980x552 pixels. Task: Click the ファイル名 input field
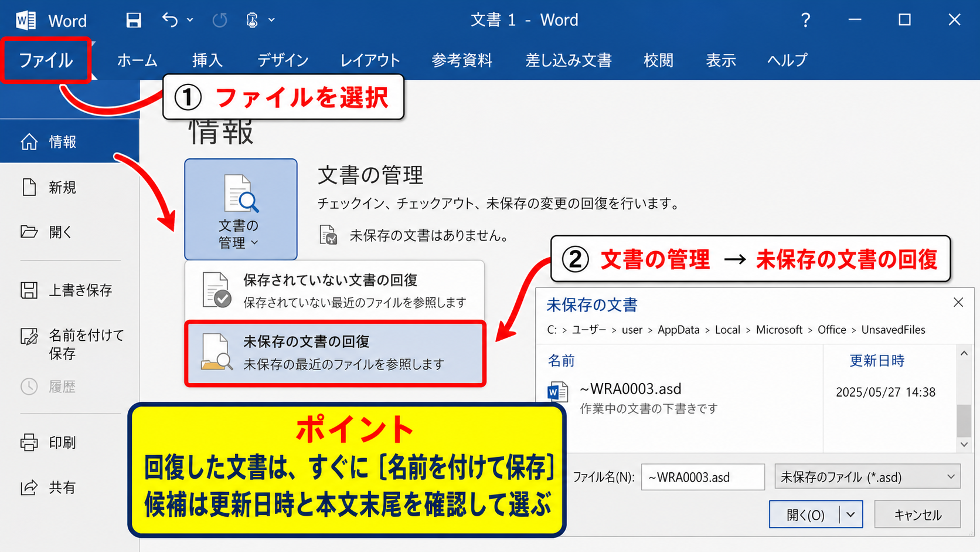703,477
